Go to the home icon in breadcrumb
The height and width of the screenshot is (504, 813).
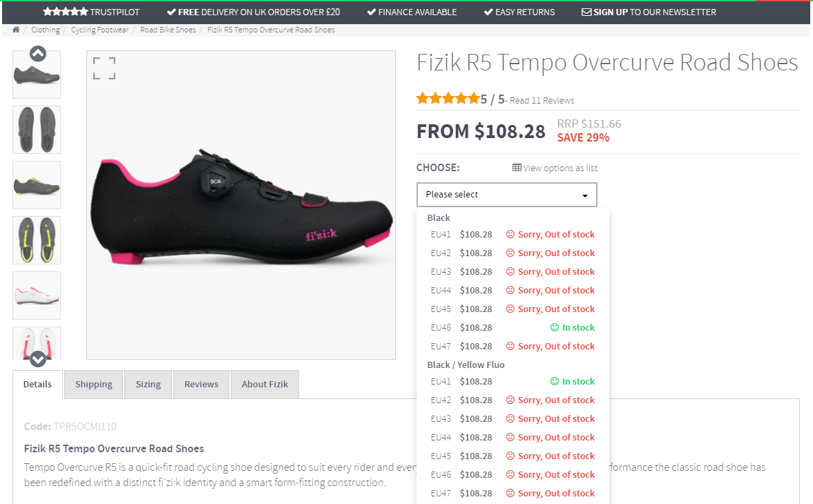[x=16, y=30]
